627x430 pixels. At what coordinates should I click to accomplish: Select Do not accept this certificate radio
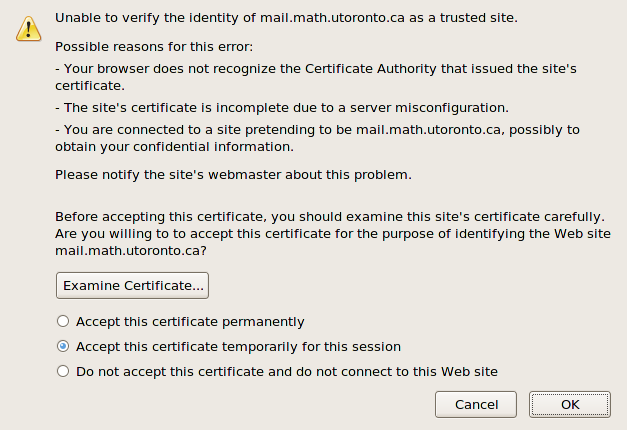tap(63, 371)
